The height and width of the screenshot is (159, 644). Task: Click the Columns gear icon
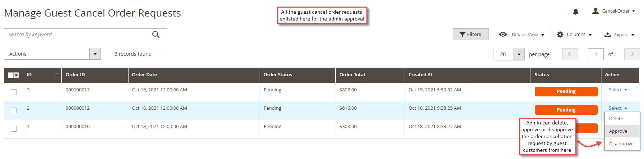(560, 35)
